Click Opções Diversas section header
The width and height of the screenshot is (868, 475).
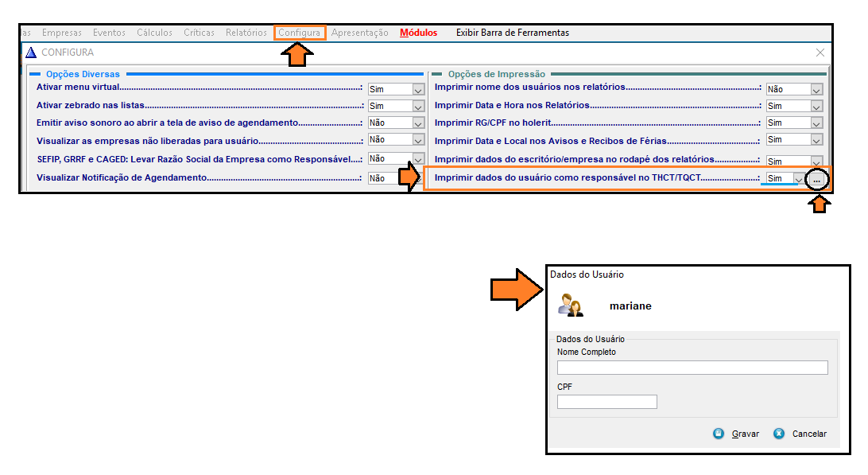83,74
